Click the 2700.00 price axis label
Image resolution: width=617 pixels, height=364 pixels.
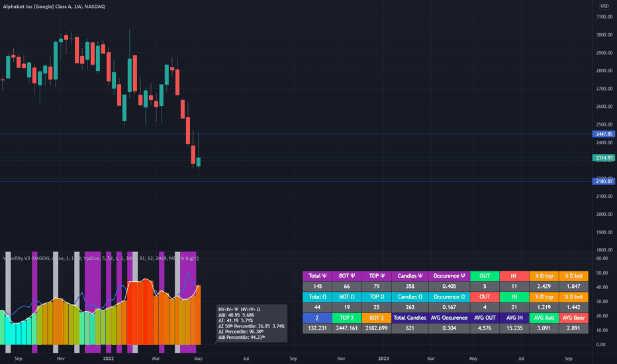tap(604, 89)
